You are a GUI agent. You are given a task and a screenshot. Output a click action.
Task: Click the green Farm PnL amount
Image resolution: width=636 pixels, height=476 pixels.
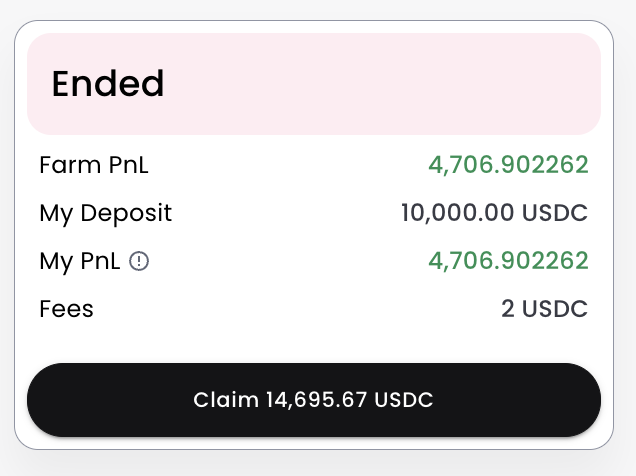click(x=508, y=165)
